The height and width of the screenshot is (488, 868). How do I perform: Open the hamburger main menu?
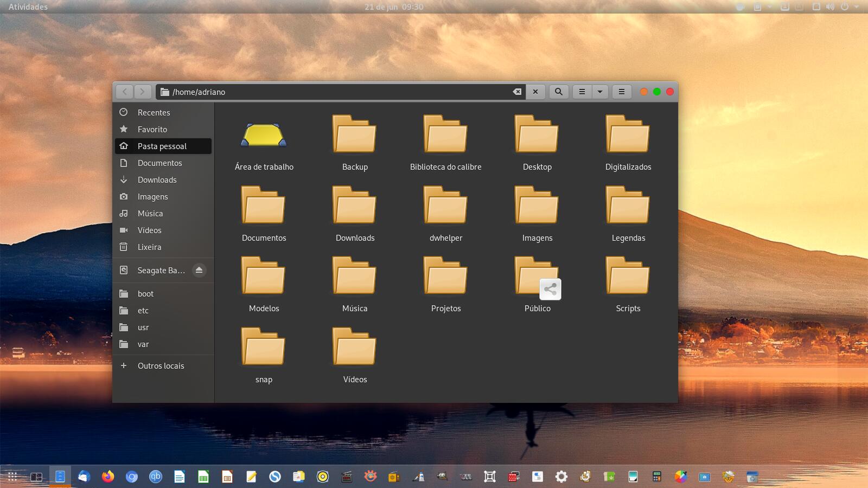pos(622,92)
